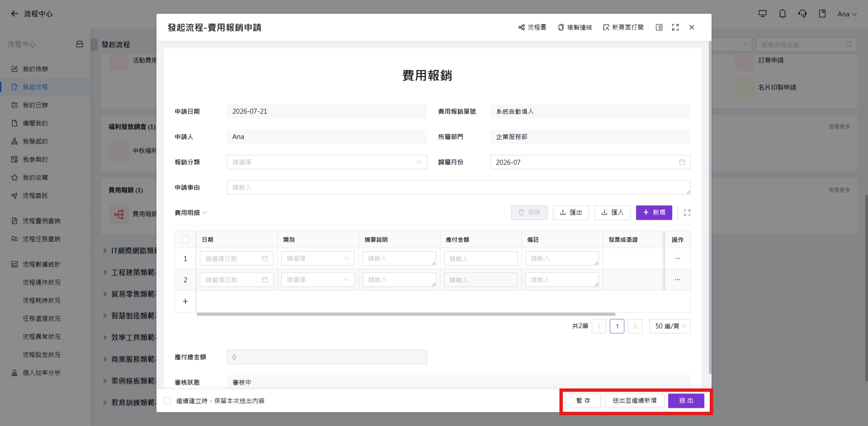The width and height of the screenshot is (868, 426).
Task: Click the dialog vertical scrollbar
Action: pos(710,208)
